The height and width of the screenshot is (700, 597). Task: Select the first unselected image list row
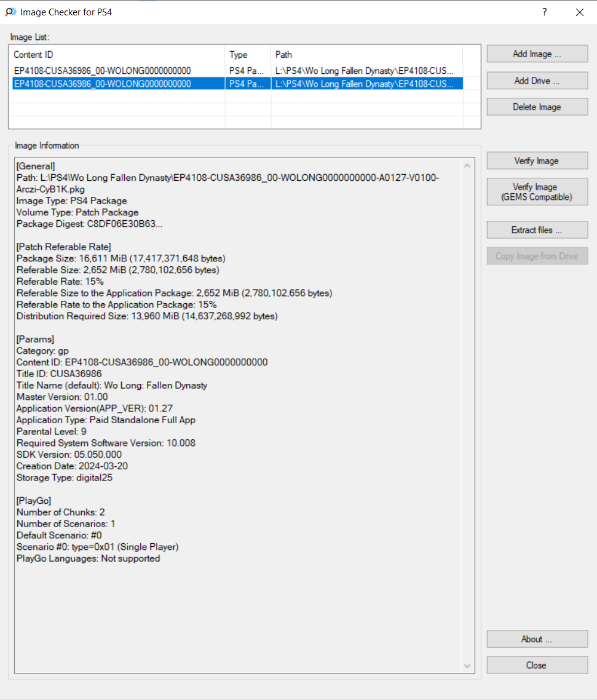click(x=237, y=71)
